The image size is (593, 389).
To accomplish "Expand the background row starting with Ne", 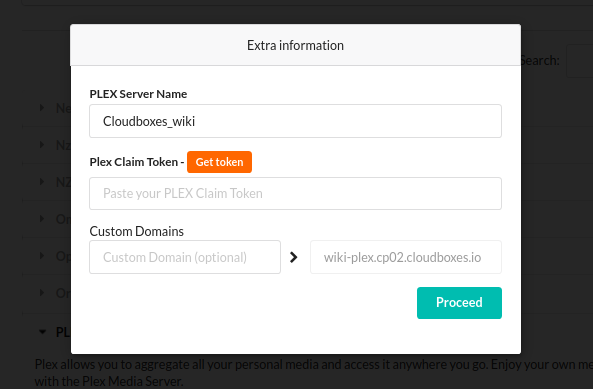I will pos(42,108).
